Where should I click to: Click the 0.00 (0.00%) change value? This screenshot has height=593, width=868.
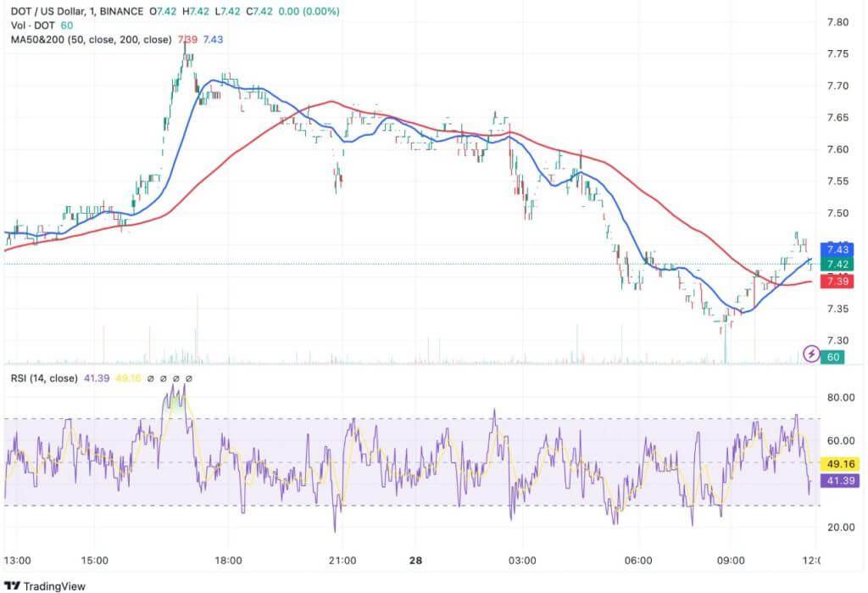pyautogui.click(x=309, y=11)
